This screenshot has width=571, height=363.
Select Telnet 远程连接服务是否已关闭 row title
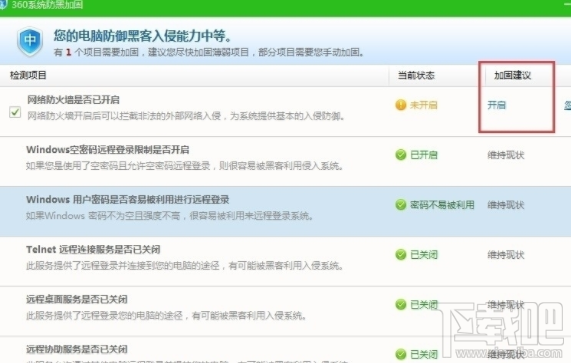coord(93,249)
